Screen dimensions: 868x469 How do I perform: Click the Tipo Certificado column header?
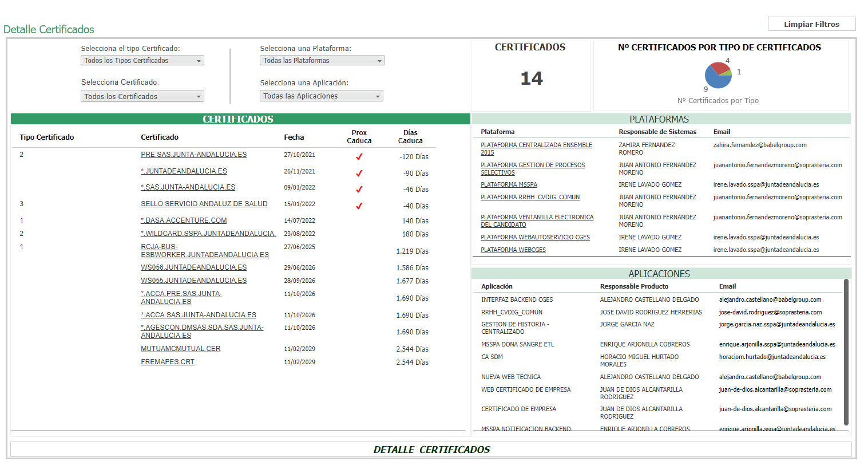pyautogui.click(x=47, y=137)
